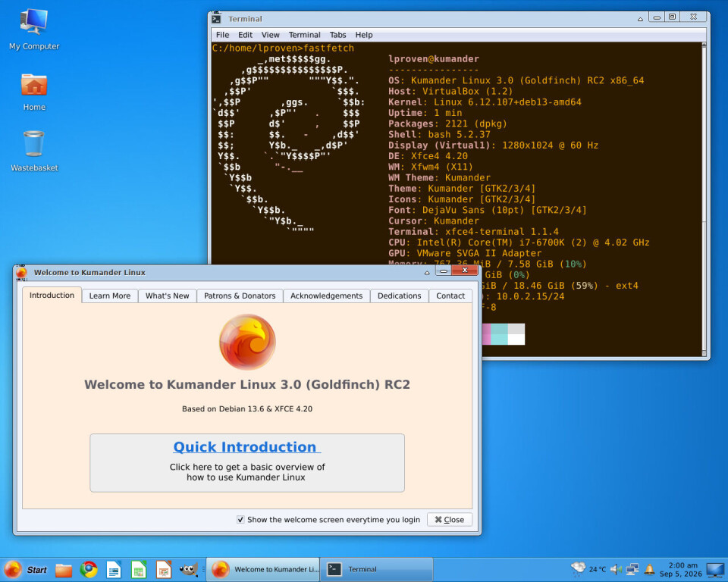
Task: Select the Home folder desktop icon
Action: (34, 92)
